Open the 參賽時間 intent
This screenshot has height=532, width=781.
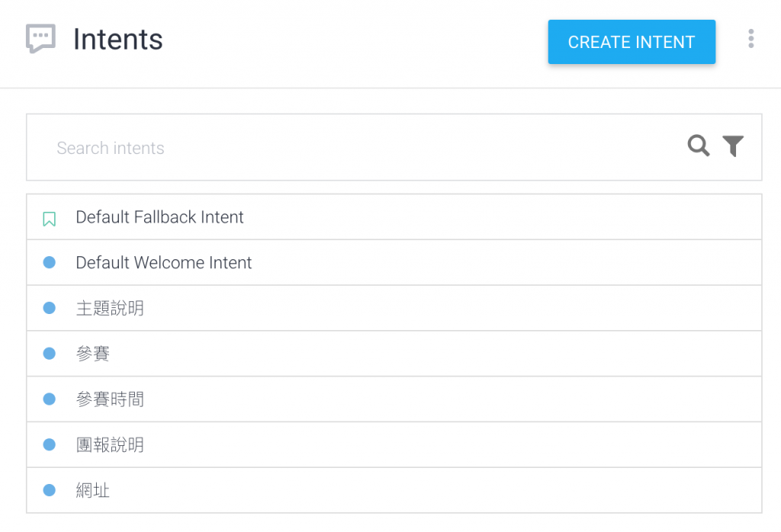110,399
